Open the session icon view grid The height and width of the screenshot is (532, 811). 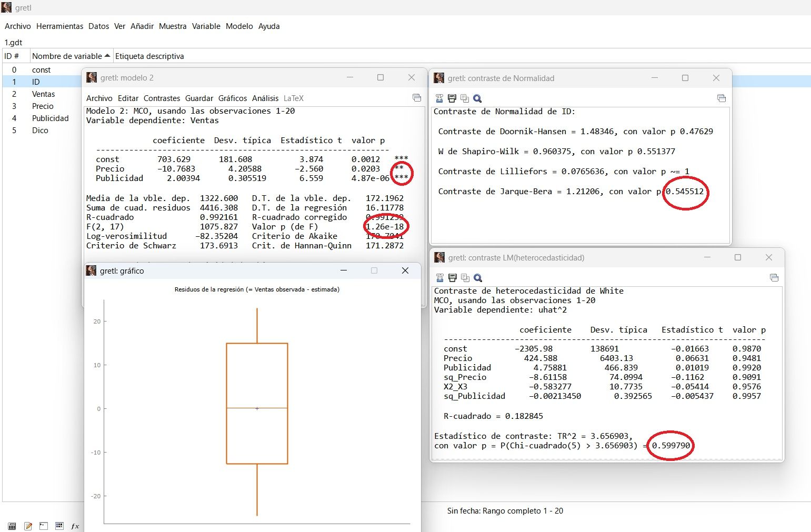tap(59, 526)
